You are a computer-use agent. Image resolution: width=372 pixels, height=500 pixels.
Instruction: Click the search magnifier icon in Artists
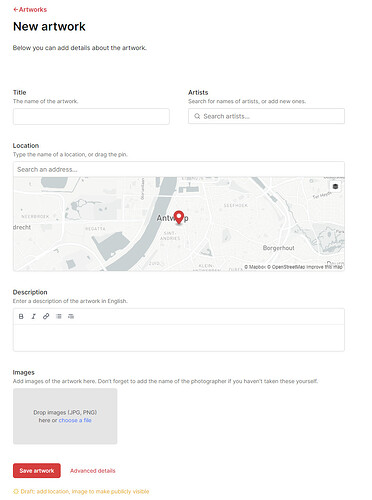point(197,116)
